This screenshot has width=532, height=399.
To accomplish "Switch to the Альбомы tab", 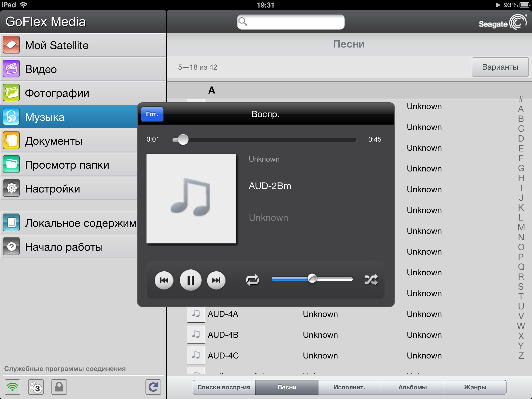I will coord(412,387).
